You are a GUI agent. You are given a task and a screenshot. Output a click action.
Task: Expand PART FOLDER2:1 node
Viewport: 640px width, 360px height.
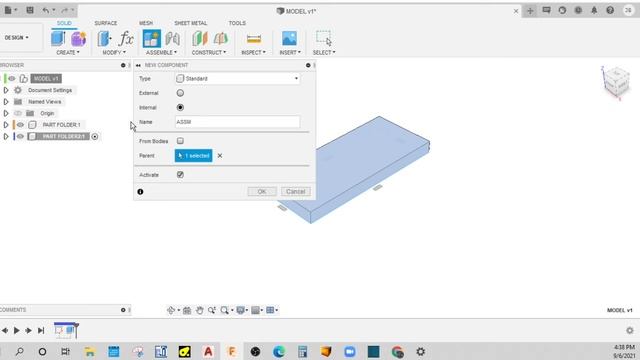(6, 136)
